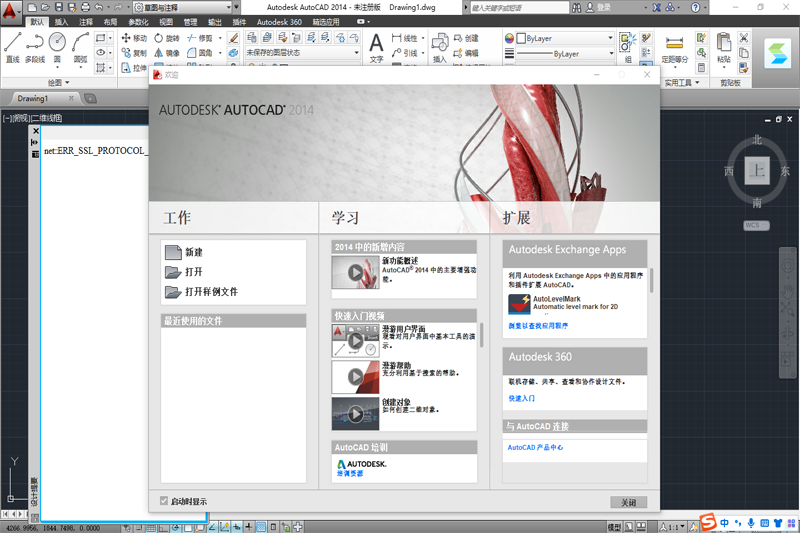Click the Move (移动) tool
The width and height of the screenshot is (800, 533).
click(134, 38)
